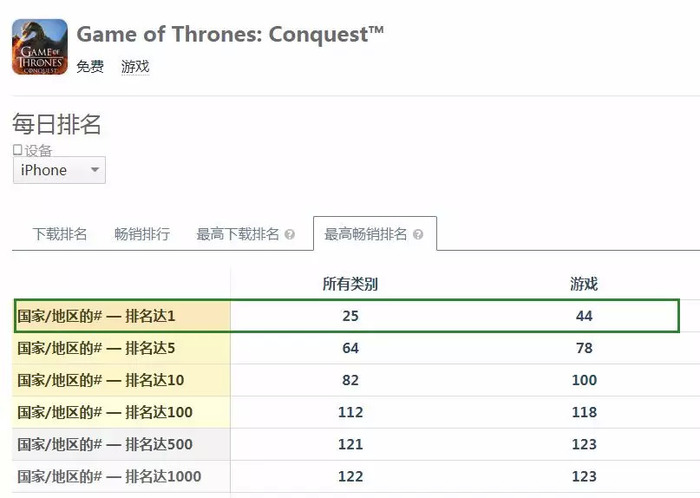Click the 所有类别 column header
Image resolution: width=700 pixels, height=498 pixels.
click(x=350, y=284)
